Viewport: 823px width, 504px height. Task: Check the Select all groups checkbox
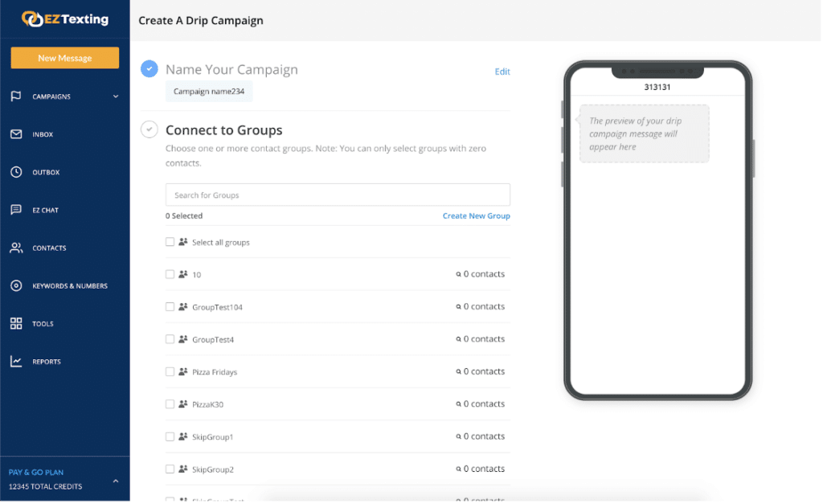[x=170, y=242]
